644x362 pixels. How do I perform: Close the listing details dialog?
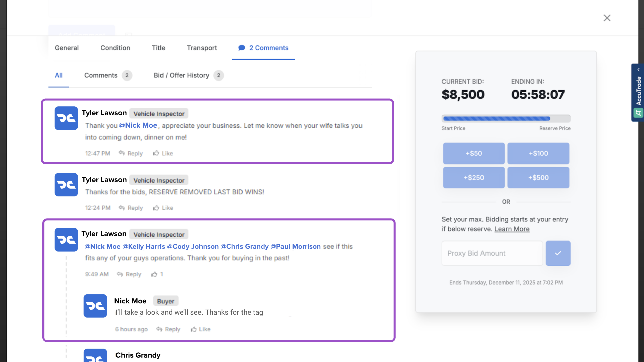tap(607, 18)
